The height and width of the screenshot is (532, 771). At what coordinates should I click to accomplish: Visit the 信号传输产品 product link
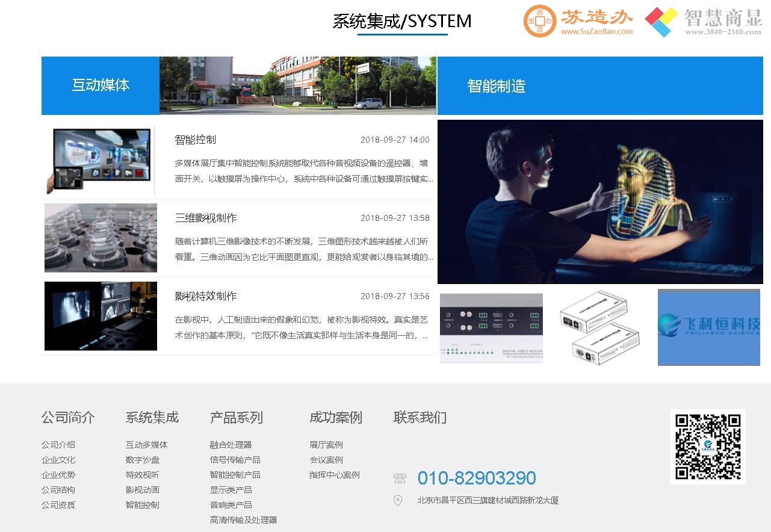tap(235, 460)
